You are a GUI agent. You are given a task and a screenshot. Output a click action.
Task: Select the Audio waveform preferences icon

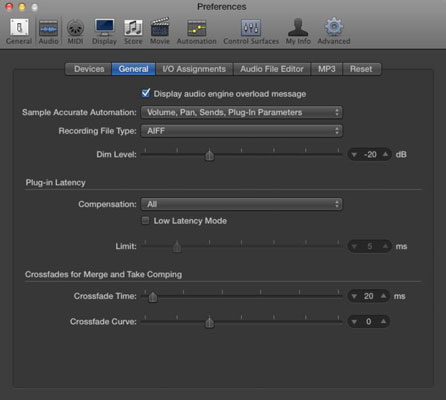pyautogui.click(x=49, y=28)
